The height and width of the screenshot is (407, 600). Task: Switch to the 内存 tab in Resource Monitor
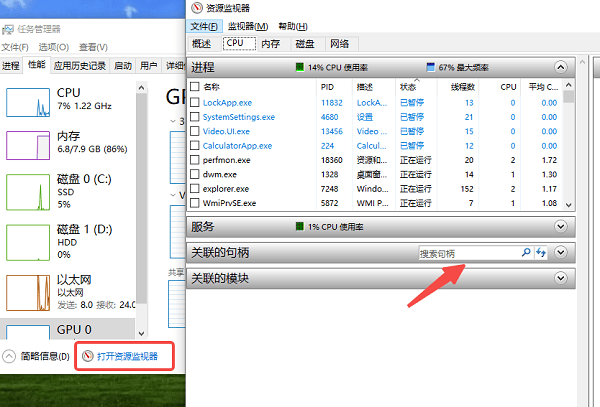click(x=271, y=44)
